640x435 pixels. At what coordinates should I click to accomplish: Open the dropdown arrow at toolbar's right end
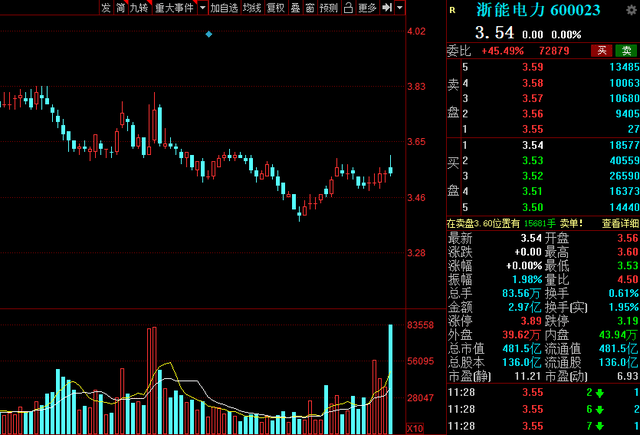pyautogui.click(x=399, y=8)
